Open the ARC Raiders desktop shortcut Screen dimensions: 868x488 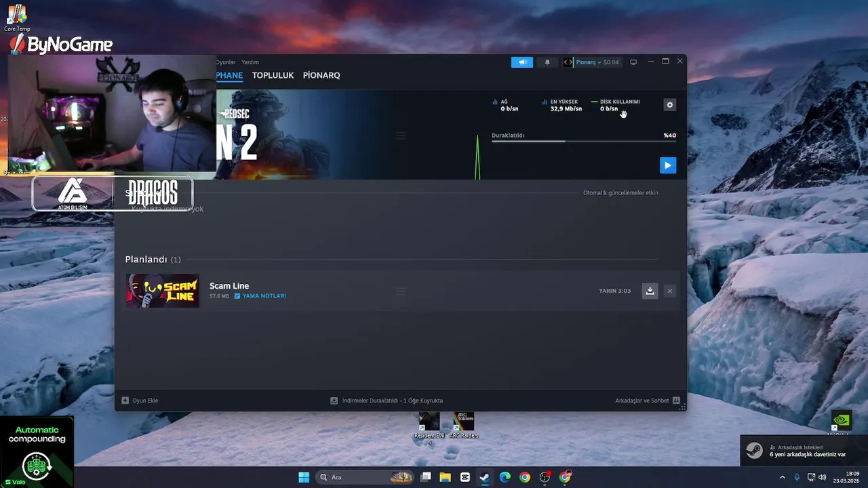[x=464, y=425]
